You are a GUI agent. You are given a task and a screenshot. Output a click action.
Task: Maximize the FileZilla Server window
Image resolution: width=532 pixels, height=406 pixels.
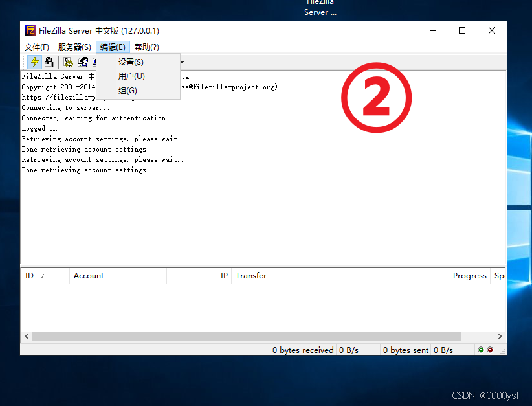click(x=462, y=30)
